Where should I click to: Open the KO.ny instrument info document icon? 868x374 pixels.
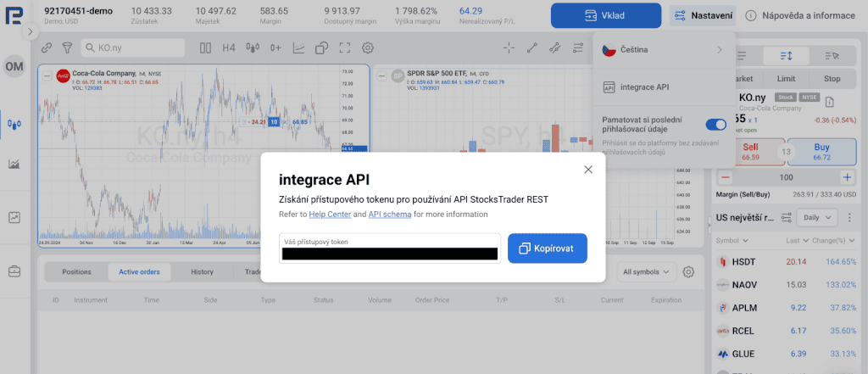click(x=829, y=102)
